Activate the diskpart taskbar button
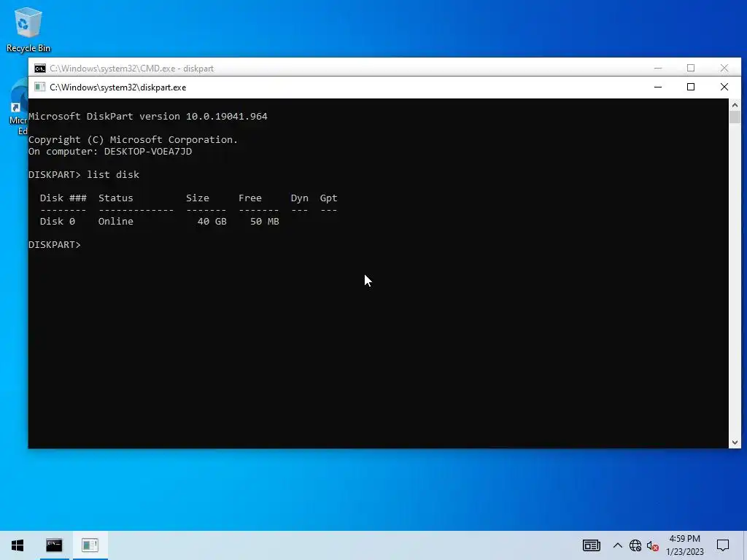The width and height of the screenshot is (747, 560). 90,545
